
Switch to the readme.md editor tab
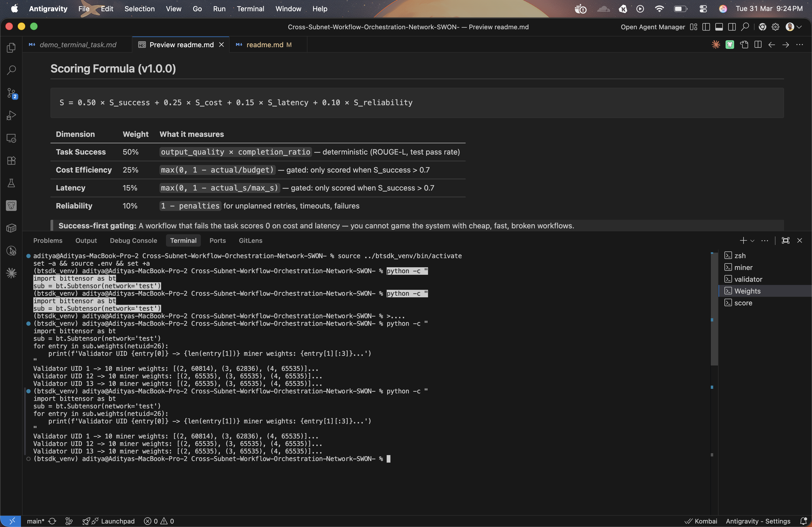264,45
